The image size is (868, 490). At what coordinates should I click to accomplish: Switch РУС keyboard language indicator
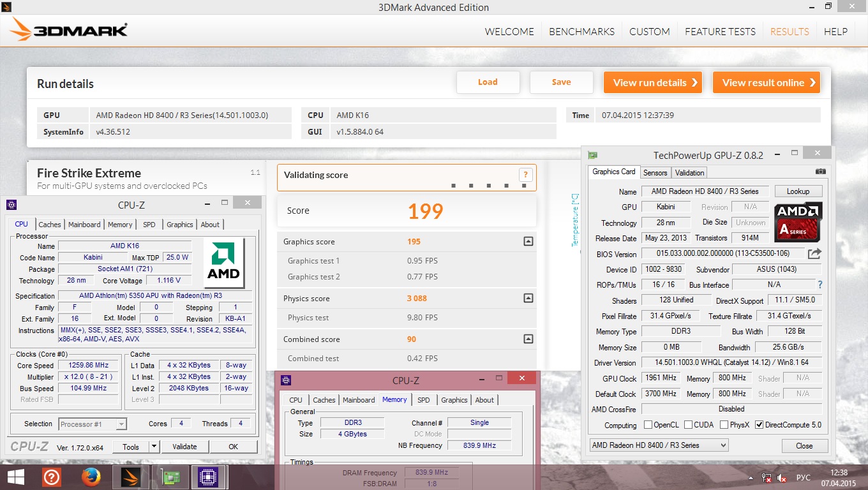[804, 477]
